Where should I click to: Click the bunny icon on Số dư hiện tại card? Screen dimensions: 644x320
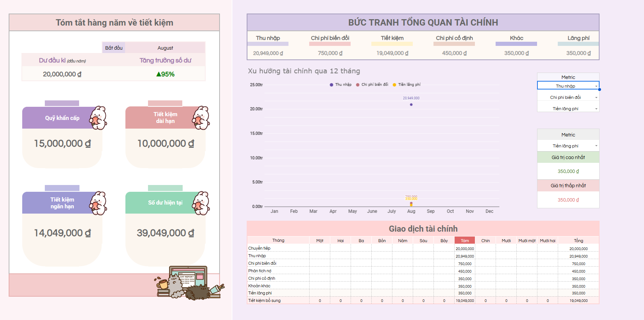click(x=201, y=203)
